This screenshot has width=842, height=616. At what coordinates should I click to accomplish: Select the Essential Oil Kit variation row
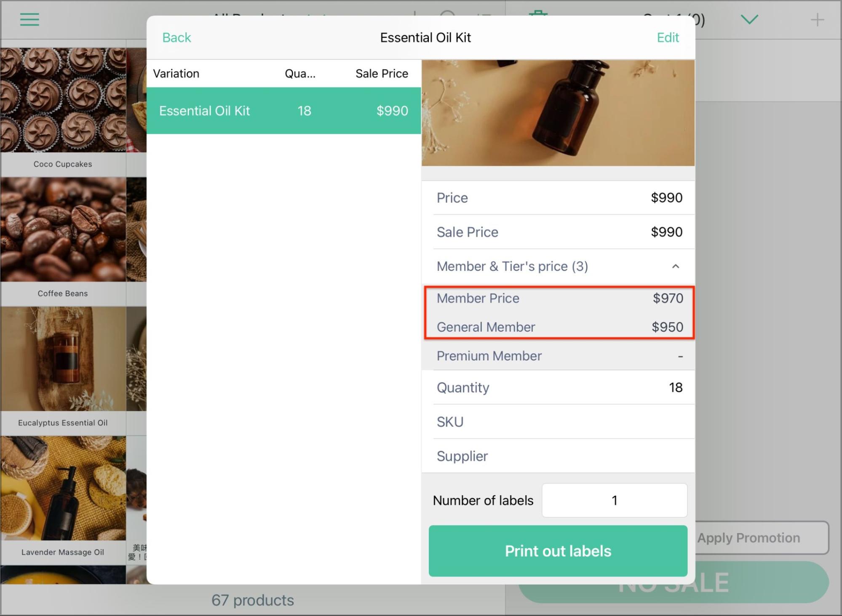[x=283, y=111]
